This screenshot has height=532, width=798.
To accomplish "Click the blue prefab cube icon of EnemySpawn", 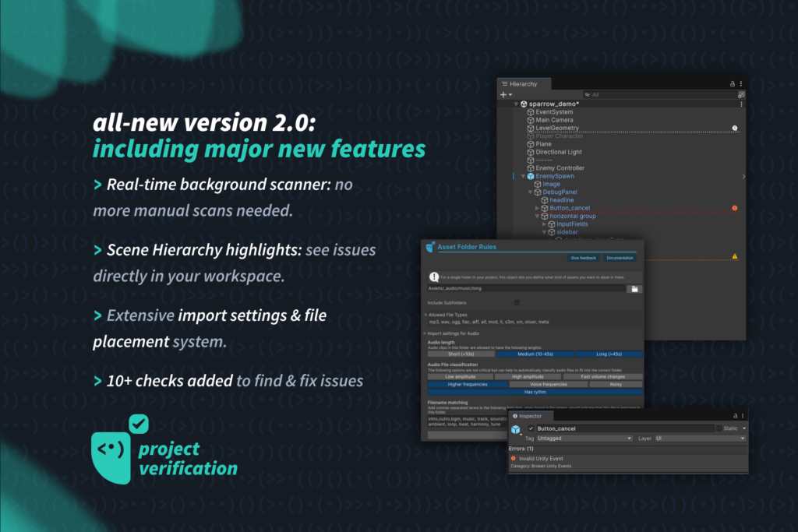I will pyautogui.click(x=530, y=176).
